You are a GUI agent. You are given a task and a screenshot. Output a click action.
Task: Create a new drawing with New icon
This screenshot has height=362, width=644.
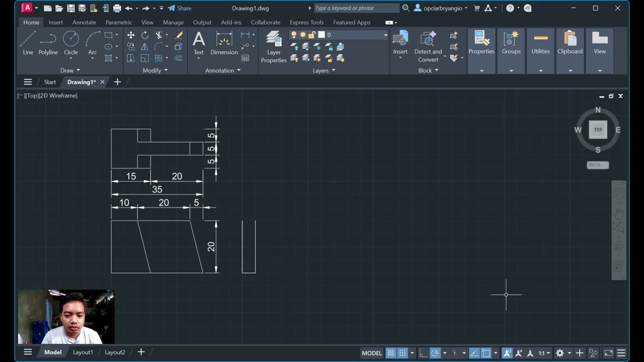[48, 8]
